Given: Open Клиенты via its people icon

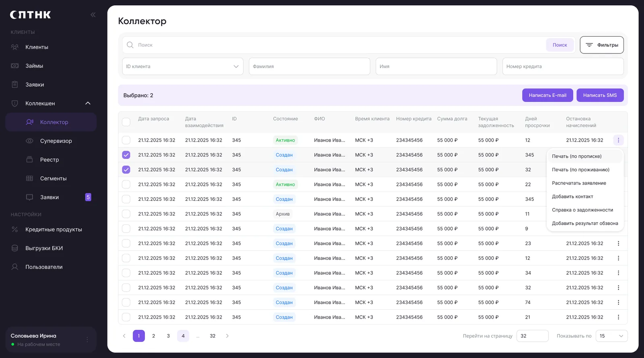Looking at the screenshot, I should [x=15, y=47].
